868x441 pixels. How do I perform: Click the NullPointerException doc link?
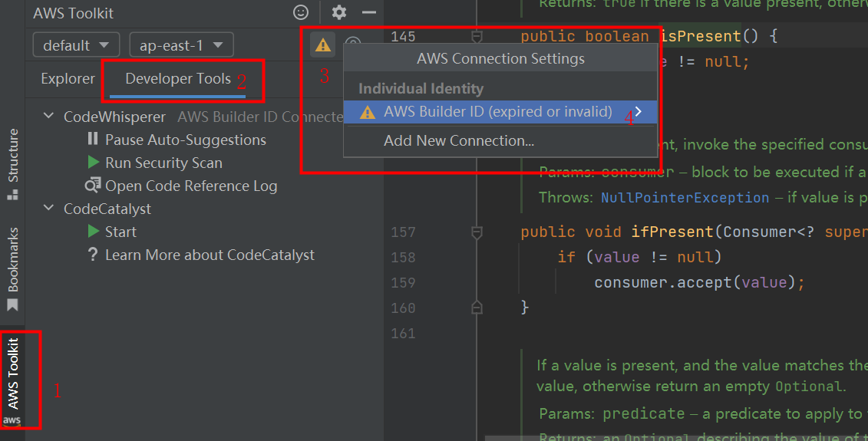click(685, 198)
